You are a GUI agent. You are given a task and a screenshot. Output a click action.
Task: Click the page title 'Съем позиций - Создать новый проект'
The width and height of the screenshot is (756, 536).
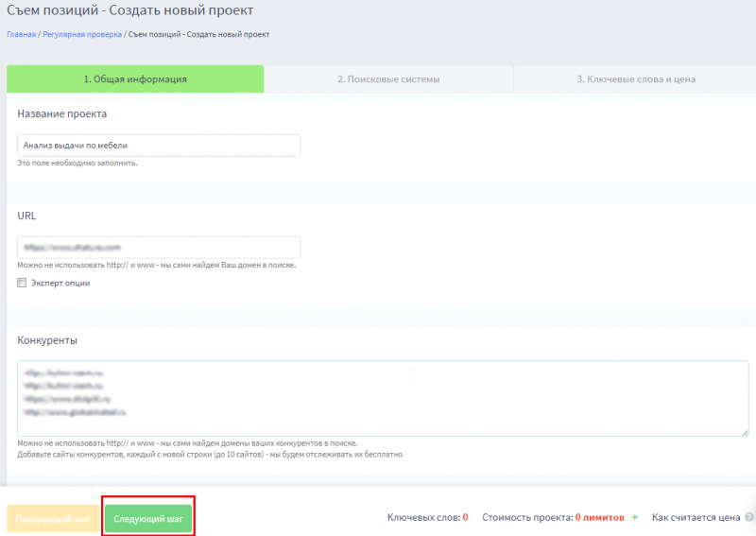coord(130,10)
